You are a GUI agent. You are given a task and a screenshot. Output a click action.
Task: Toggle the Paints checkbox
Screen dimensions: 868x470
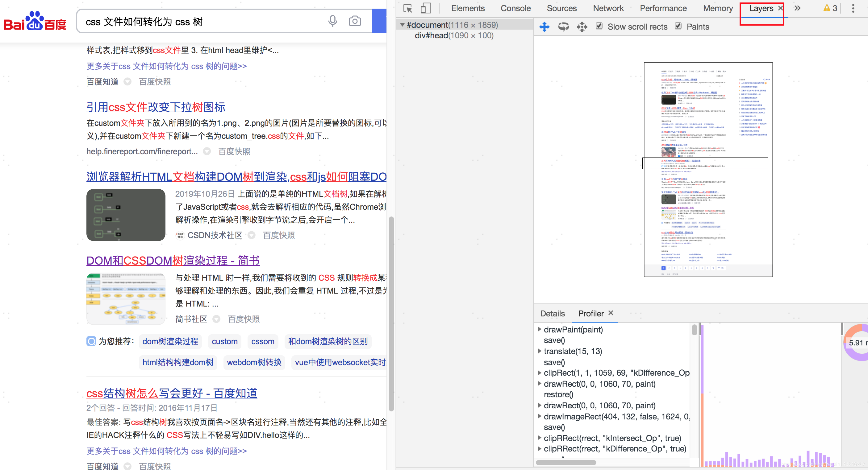(x=678, y=26)
